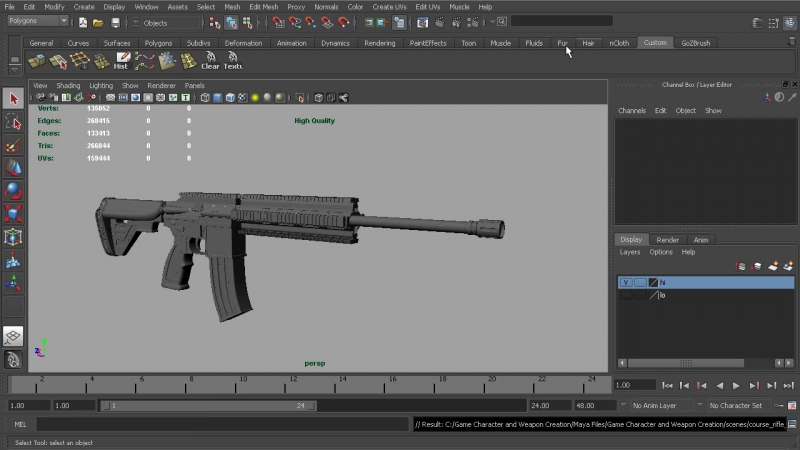This screenshot has height=450, width=800.
Task: Save the scene with disk icon
Action: pyautogui.click(x=115, y=22)
